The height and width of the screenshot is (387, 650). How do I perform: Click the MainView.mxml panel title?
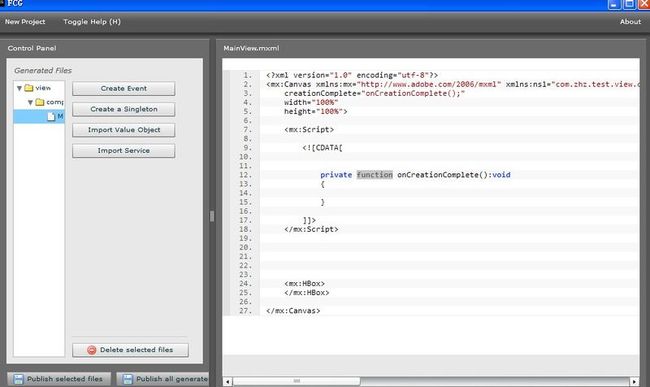[251, 48]
